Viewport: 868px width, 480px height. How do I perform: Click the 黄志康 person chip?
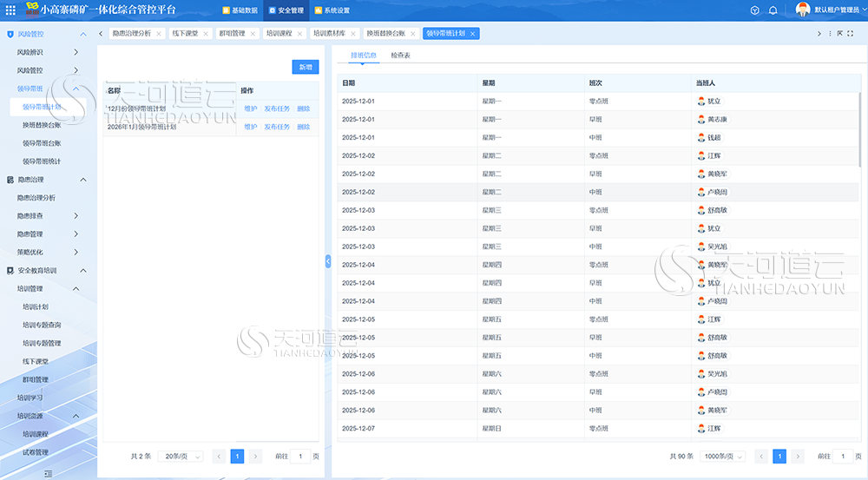tap(713, 120)
